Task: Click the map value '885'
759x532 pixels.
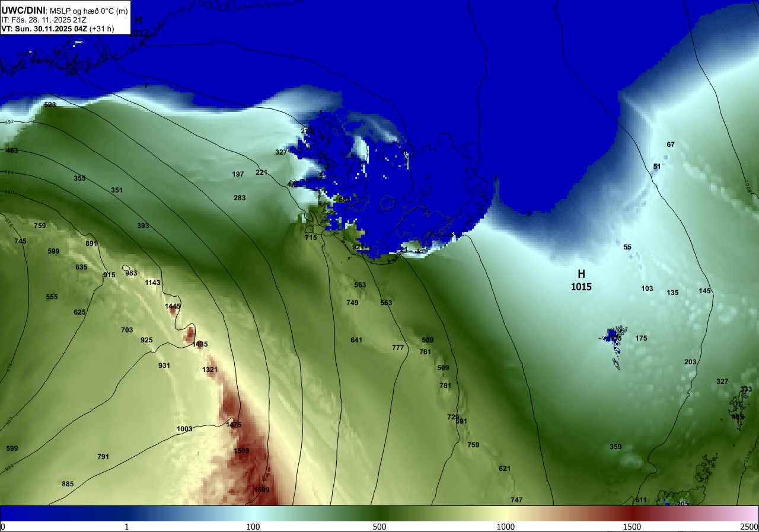Action: coord(68,484)
